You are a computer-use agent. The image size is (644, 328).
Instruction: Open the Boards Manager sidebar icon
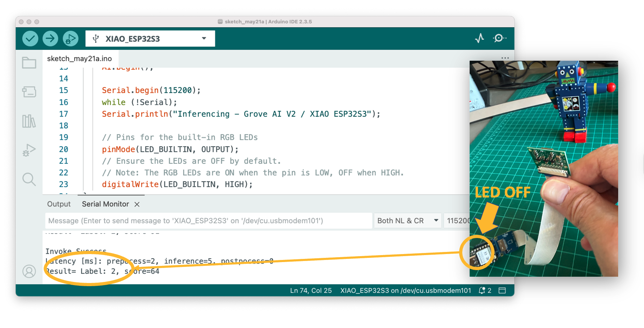29,92
